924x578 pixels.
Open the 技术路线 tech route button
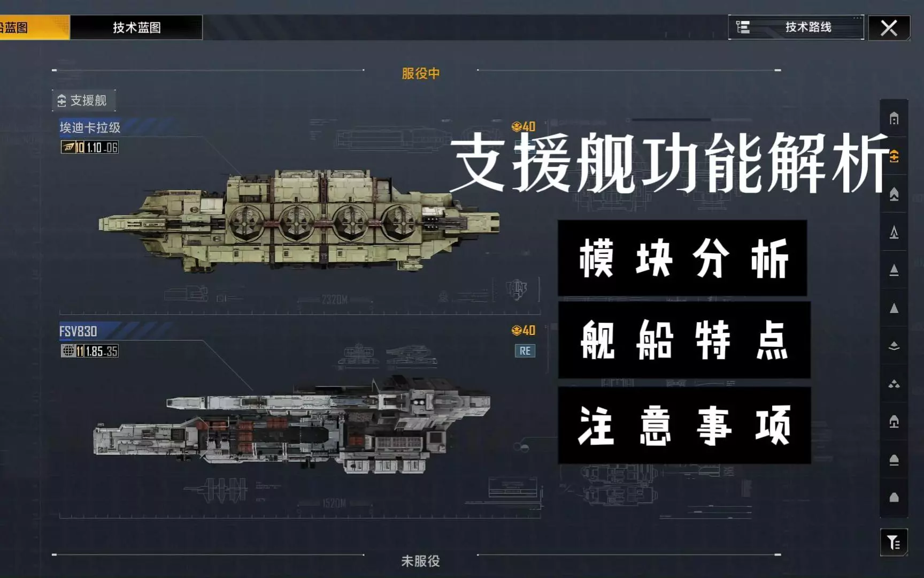(x=796, y=27)
